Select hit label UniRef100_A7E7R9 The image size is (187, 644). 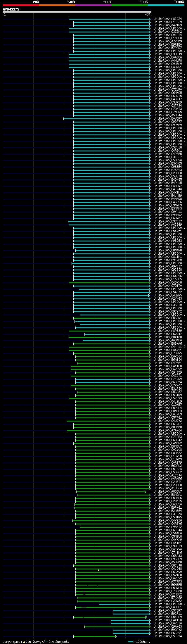pyautogui.click(x=168, y=379)
